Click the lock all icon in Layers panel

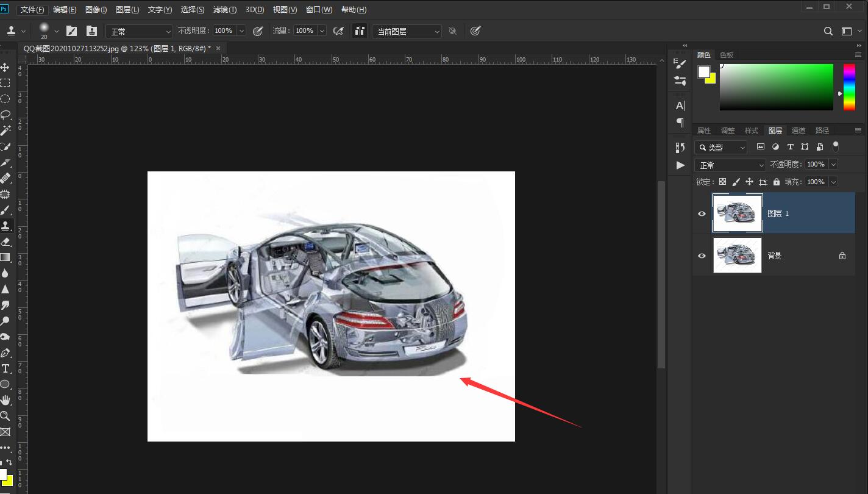[776, 182]
